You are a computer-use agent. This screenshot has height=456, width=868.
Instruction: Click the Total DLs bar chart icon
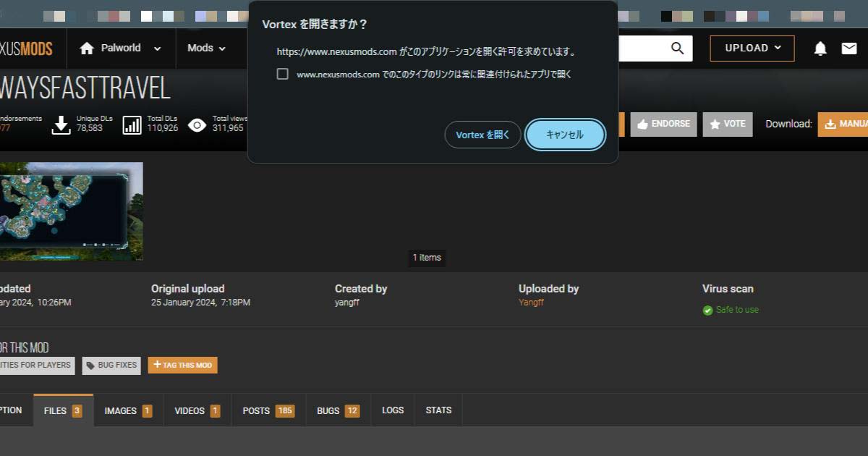coord(132,124)
